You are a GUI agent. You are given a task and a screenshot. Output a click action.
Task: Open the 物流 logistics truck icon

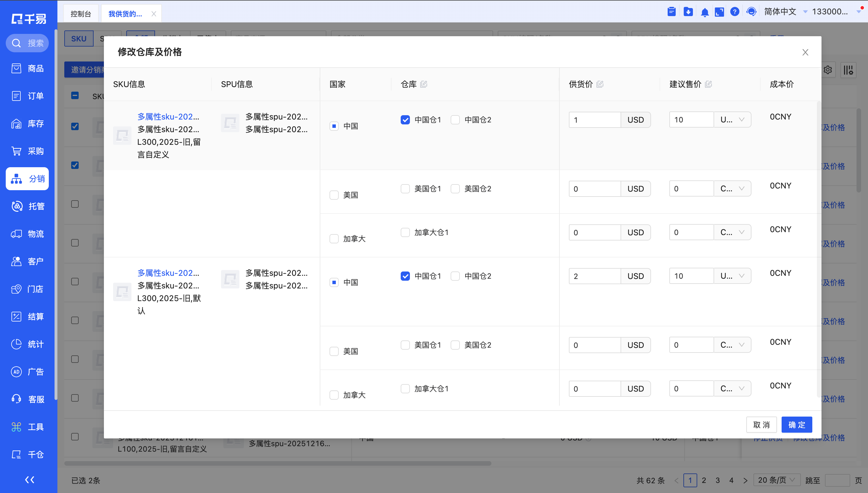(16, 234)
